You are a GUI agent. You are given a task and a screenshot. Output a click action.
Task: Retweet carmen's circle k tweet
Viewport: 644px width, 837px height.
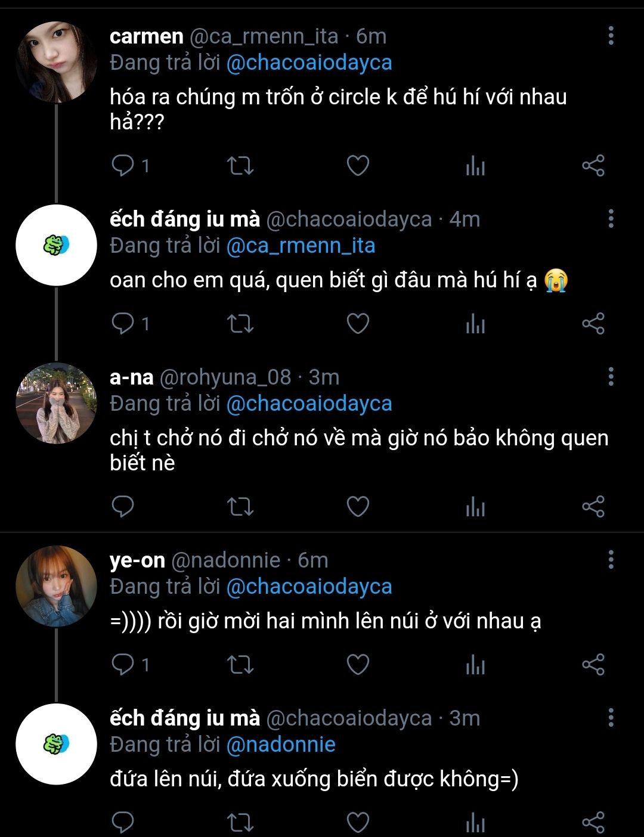coord(240,165)
